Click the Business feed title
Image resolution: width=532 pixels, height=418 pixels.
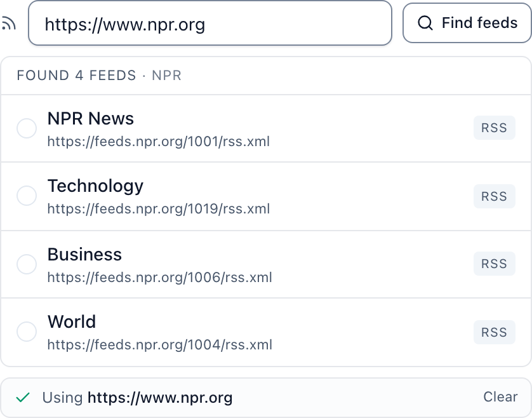(x=84, y=254)
